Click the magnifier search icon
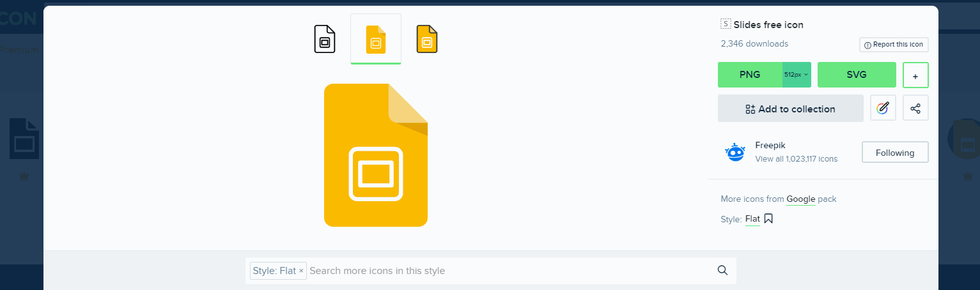980x290 pixels. point(722,270)
